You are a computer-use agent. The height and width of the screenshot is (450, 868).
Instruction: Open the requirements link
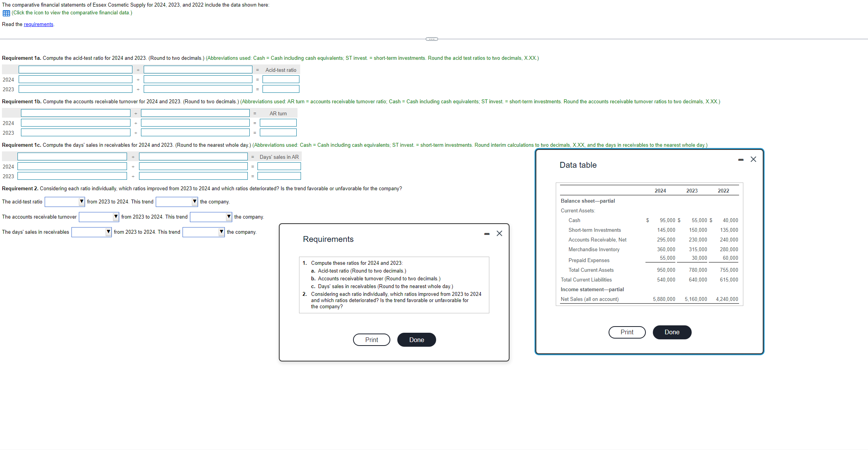click(38, 24)
